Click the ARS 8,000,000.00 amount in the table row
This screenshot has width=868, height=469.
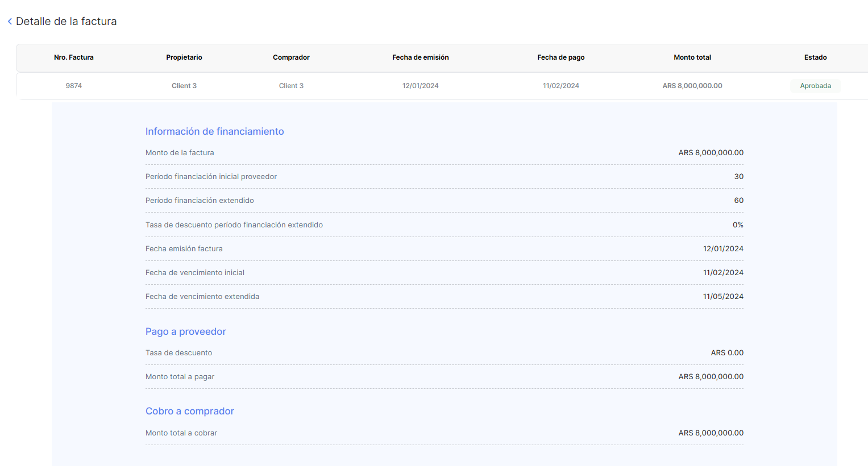[692, 86]
